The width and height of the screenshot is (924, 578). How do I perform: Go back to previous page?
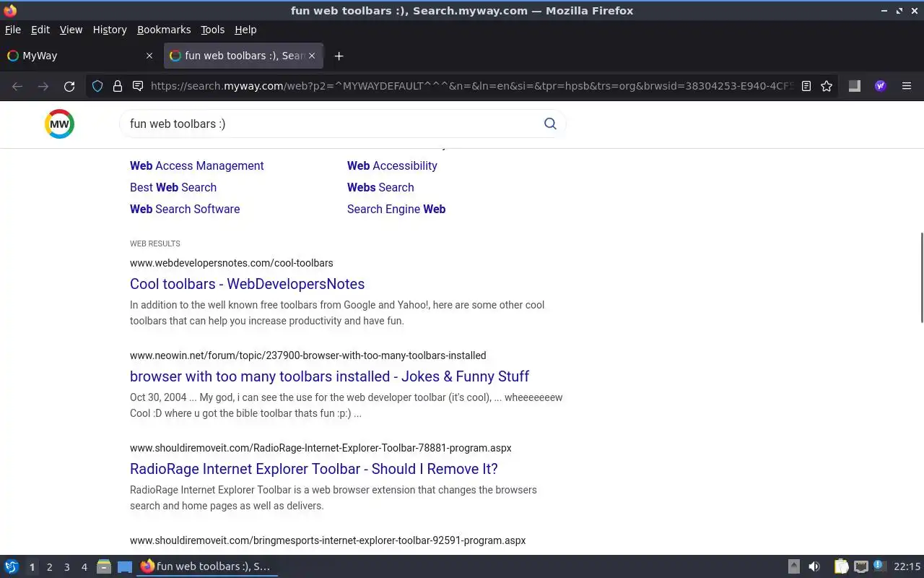17,86
